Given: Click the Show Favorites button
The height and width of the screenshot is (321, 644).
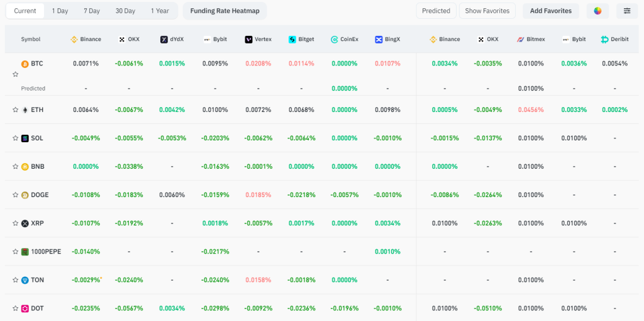Looking at the screenshot, I should click(x=487, y=11).
